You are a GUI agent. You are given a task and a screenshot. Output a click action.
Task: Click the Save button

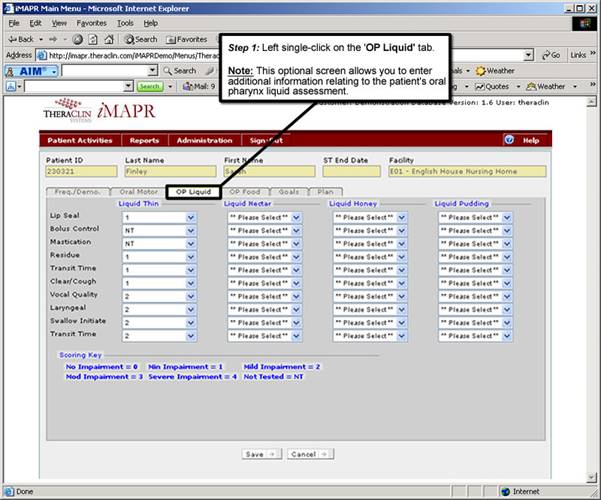click(x=262, y=454)
